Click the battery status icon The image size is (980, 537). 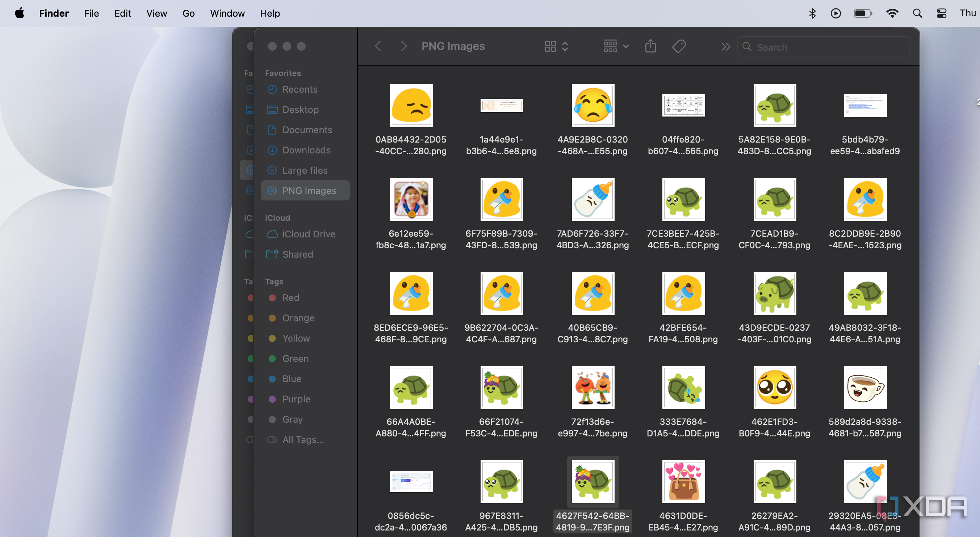click(863, 13)
